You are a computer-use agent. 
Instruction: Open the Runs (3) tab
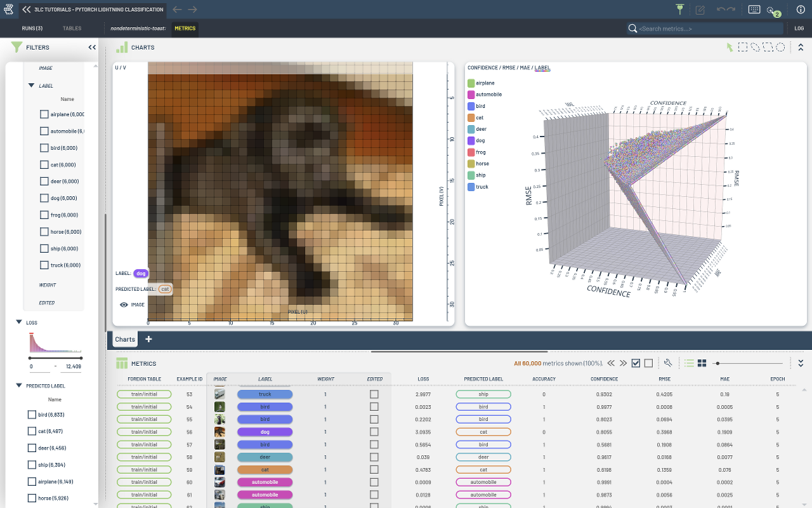(x=32, y=29)
